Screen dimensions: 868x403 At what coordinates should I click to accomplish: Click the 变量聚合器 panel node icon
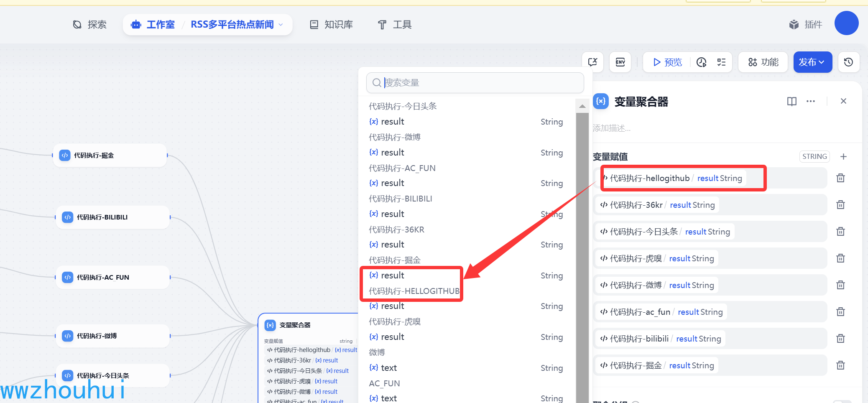tap(601, 101)
